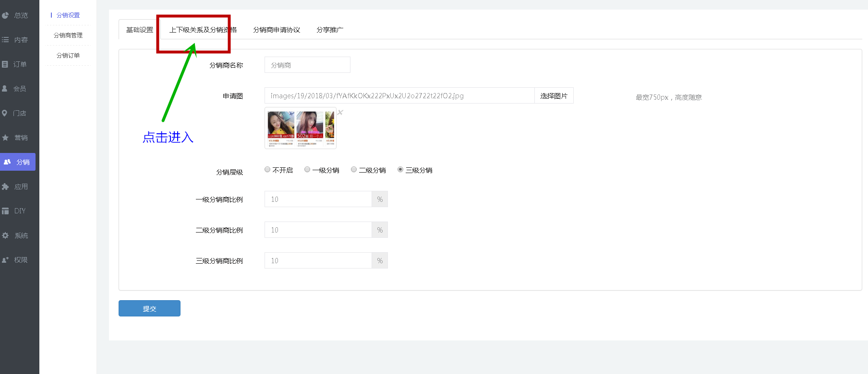Open the 会员 members person icon
Screen dimensions: 868x374
5,89
